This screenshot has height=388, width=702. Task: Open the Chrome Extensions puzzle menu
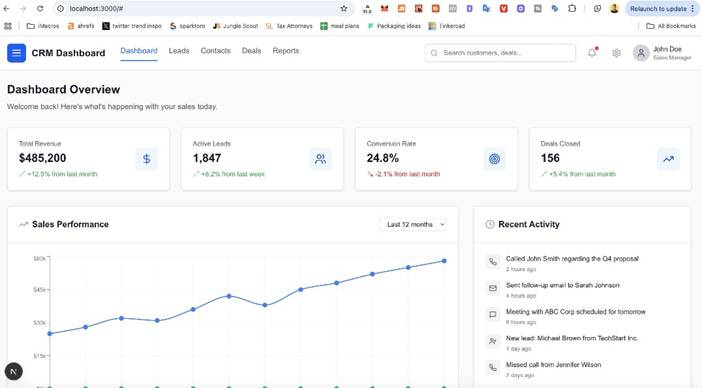[572, 9]
